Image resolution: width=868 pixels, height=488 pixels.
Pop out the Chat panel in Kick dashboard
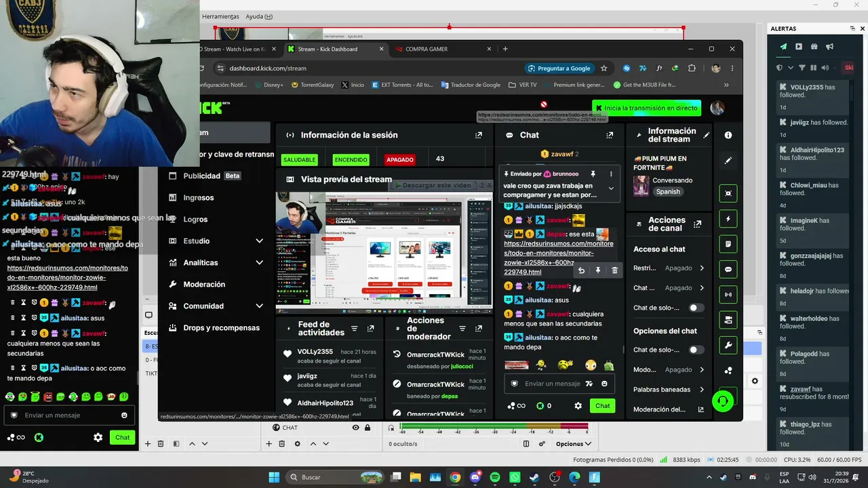coord(610,135)
